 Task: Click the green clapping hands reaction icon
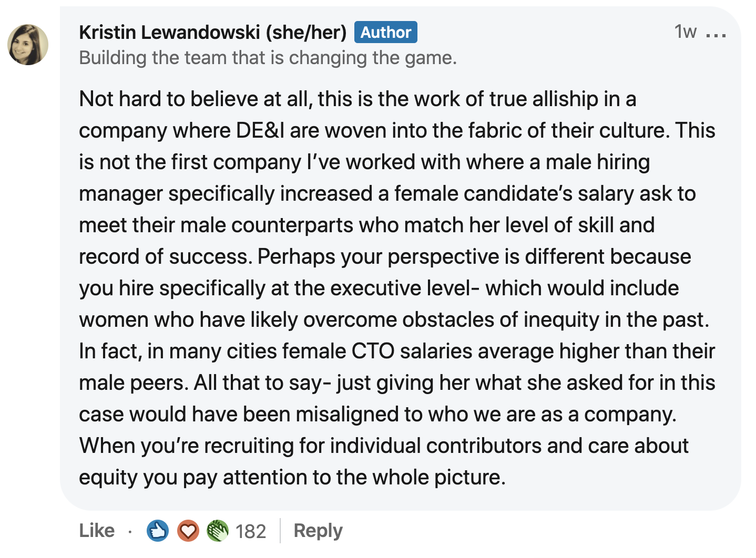218,531
